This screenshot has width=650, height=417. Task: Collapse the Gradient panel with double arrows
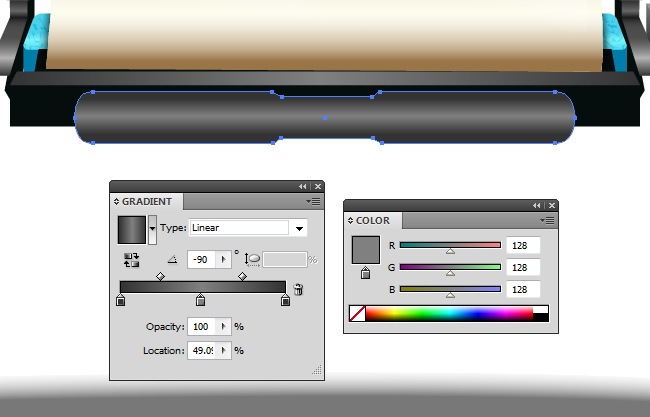point(303,187)
